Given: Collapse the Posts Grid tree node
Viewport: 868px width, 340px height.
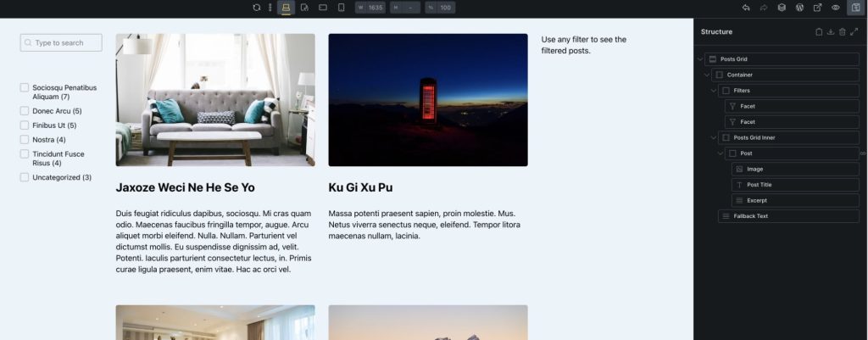Looking at the screenshot, I should 700,59.
